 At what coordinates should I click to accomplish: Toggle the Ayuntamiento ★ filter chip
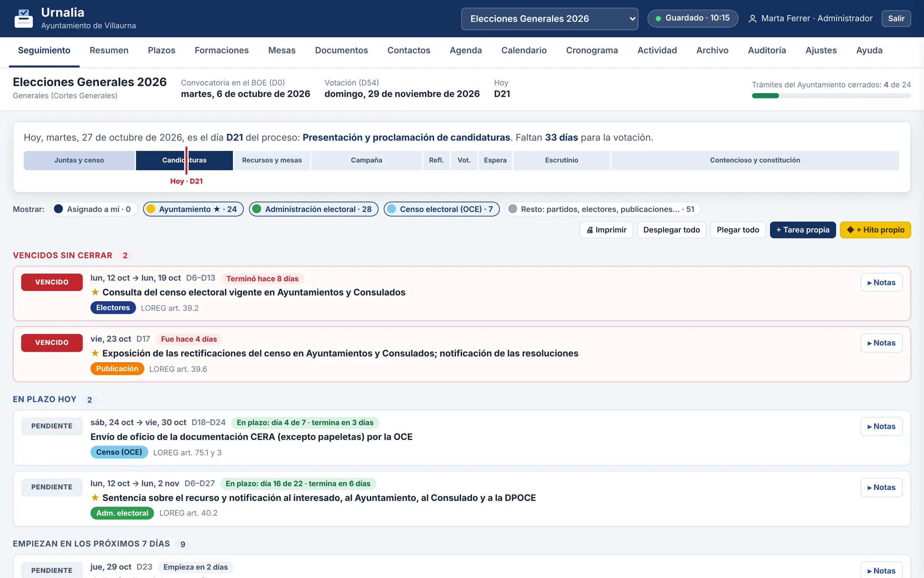193,209
